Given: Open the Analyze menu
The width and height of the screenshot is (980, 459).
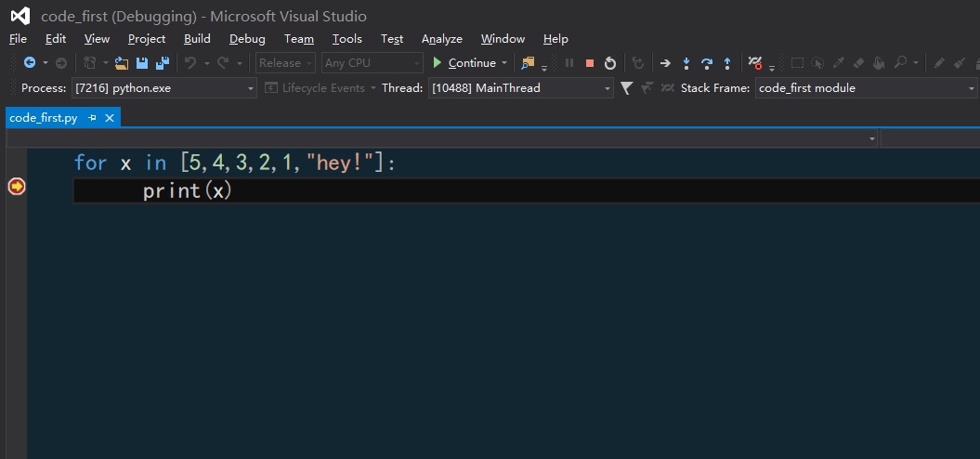Looking at the screenshot, I should 442,39.
